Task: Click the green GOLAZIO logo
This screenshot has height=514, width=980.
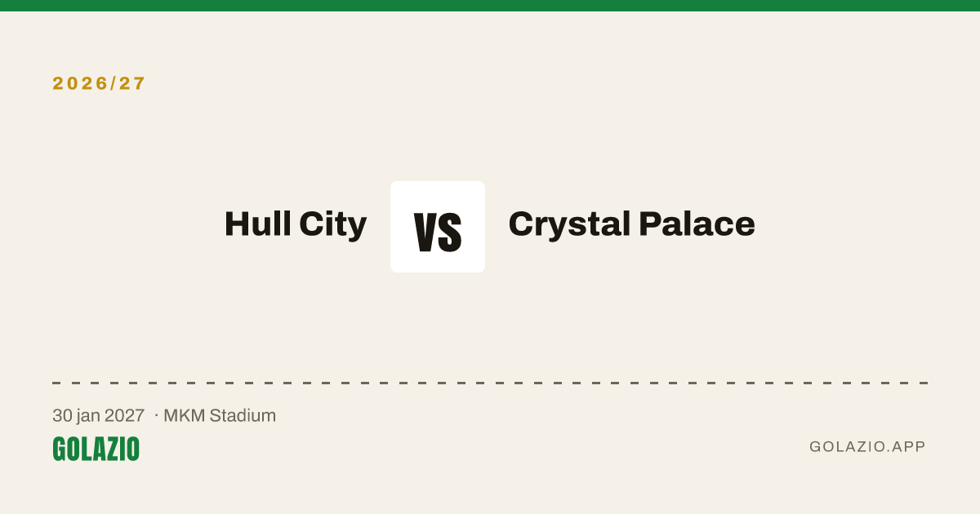Action: [x=96, y=449]
